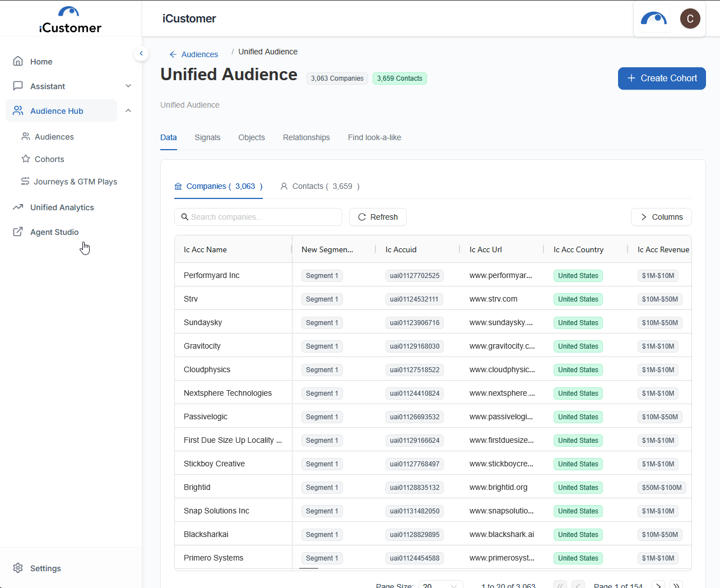Click Segment 1 tag in Passivelogic row
The width and height of the screenshot is (720, 588).
click(322, 417)
